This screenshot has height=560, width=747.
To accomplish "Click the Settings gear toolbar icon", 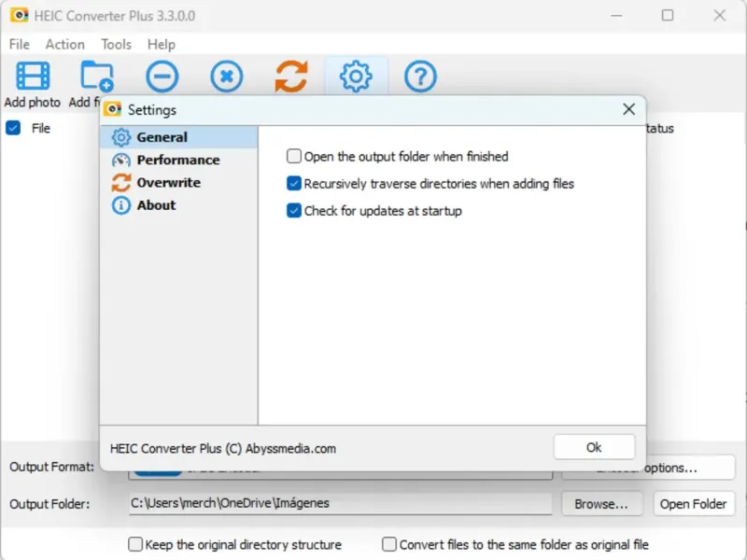I will 356,77.
